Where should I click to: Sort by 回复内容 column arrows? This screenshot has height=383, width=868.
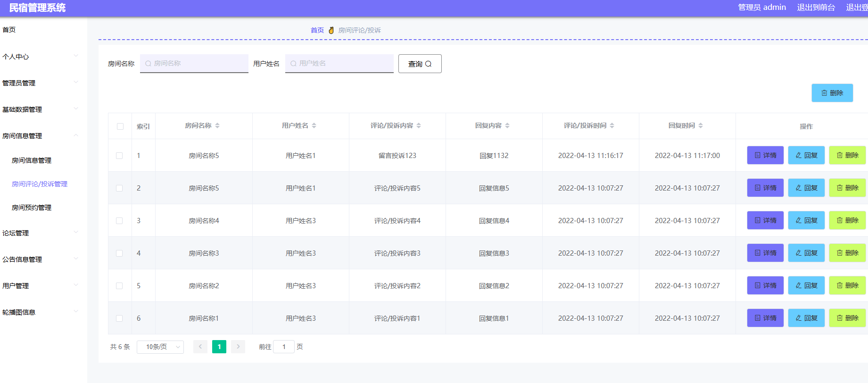(x=507, y=125)
